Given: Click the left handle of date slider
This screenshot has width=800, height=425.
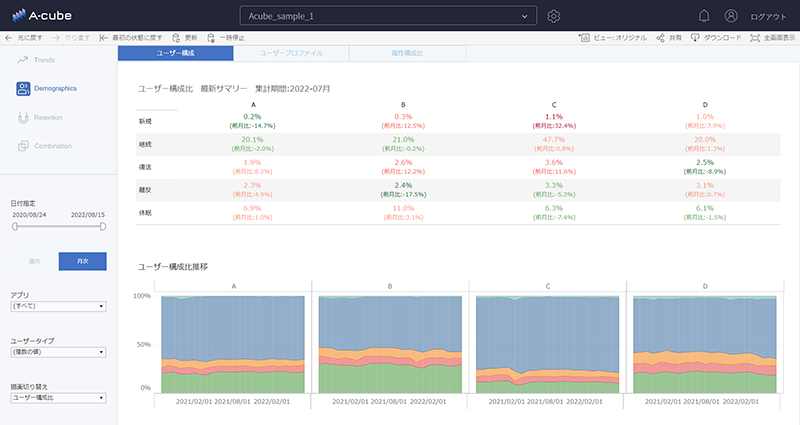Looking at the screenshot, I should (x=14, y=226).
